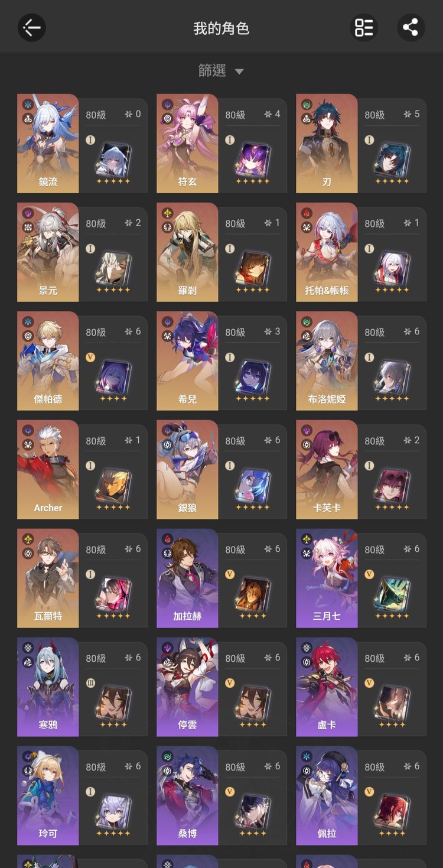
Task: Select 希兒 character portrait
Action: (187, 360)
